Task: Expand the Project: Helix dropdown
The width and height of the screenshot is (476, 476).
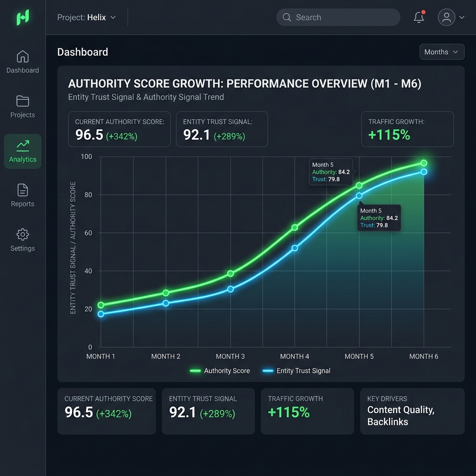Action: coord(86,17)
